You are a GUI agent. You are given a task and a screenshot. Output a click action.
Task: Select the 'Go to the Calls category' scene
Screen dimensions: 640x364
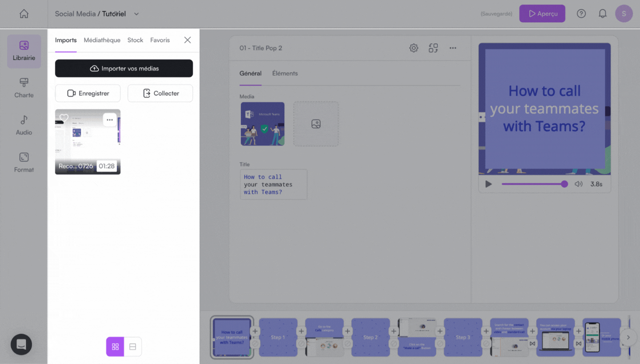[324, 337]
